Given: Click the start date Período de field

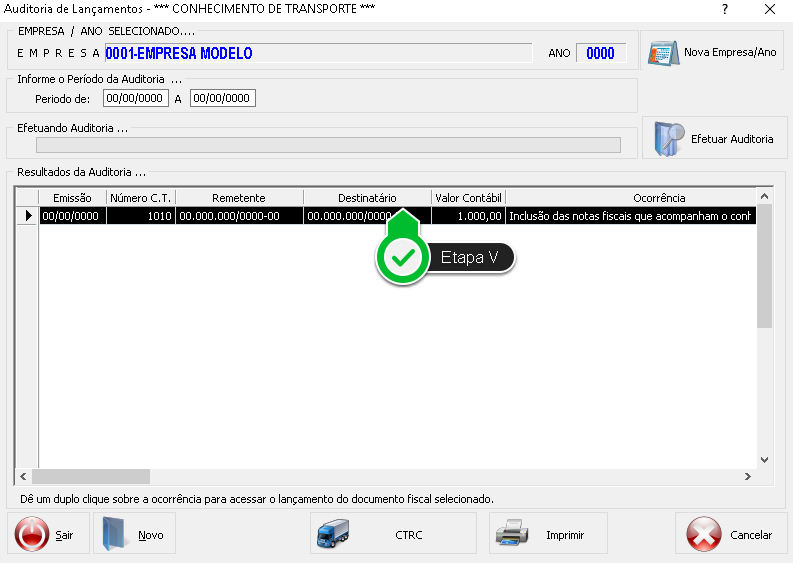Looking at the screenshot, I should [x=135, y=98].
